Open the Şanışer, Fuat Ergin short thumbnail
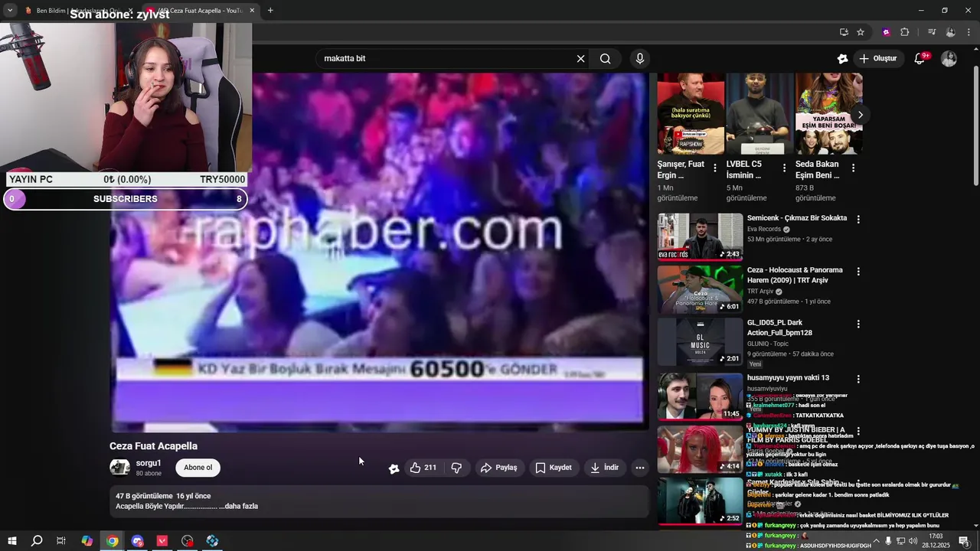Viewport: 980px width, 551px height. pos(691,114)
